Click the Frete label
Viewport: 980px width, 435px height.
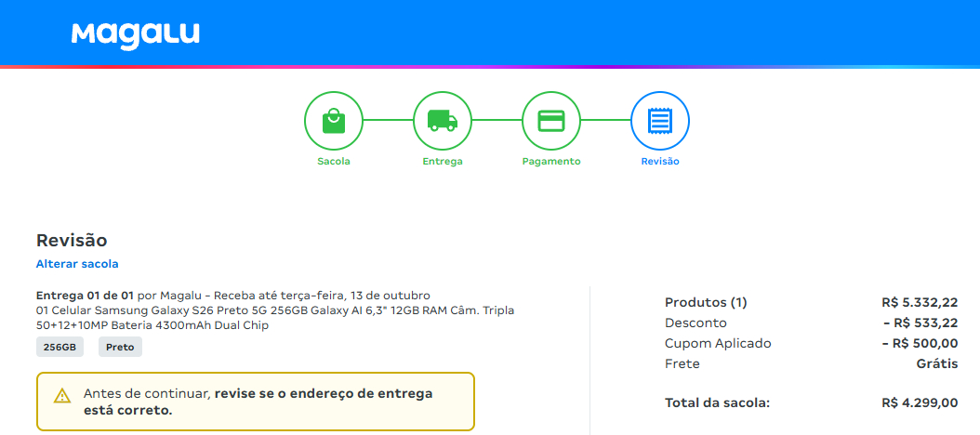pos(682,363)
